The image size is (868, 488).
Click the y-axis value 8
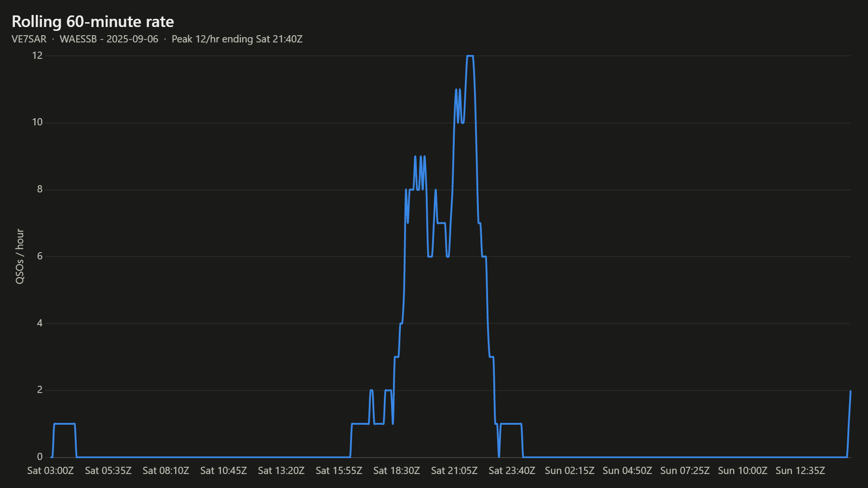coord(40,190)
